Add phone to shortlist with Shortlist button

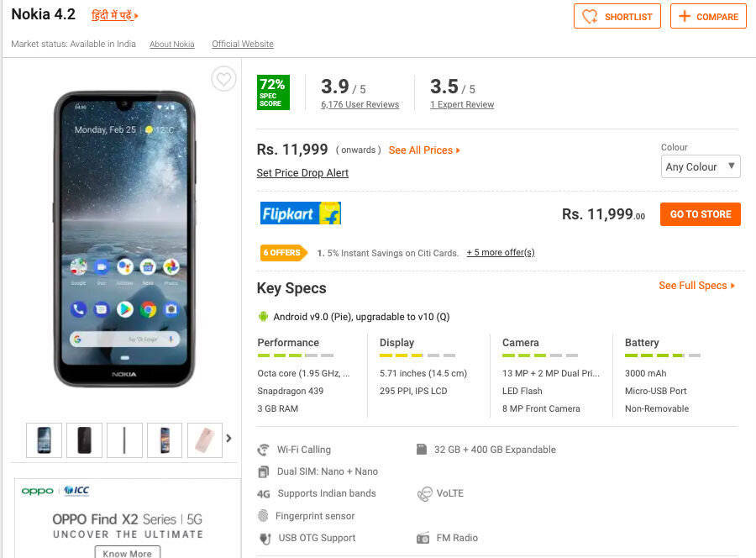pyautogui.click(x=617, y=17)
